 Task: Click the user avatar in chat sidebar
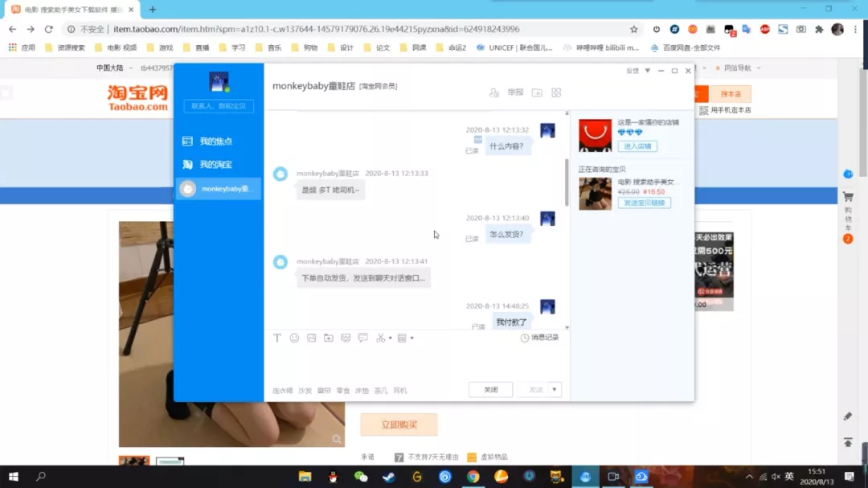pyautogui.click(x=219, y=82)
